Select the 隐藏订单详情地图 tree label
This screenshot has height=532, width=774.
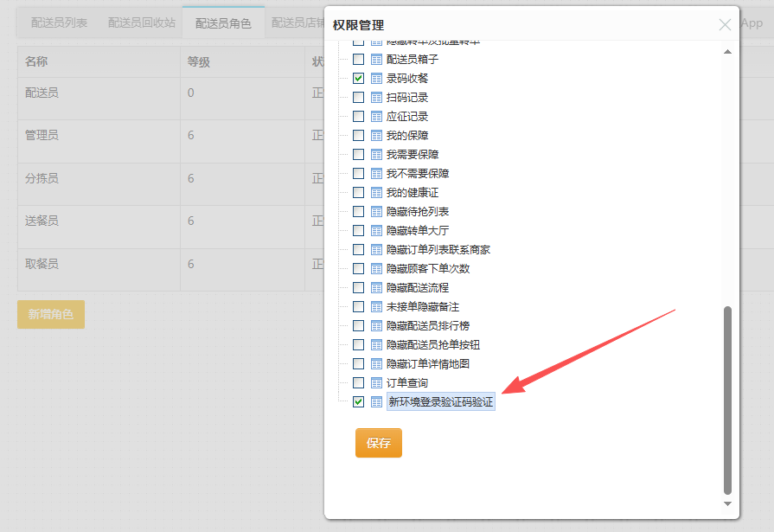point(427,364)
